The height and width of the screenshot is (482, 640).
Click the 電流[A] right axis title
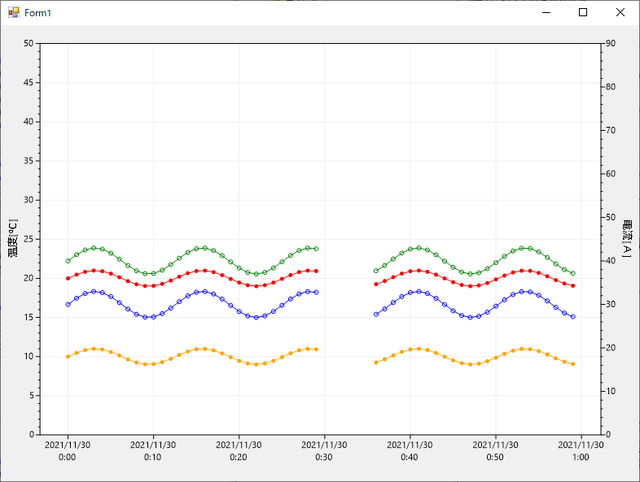[627, 238]
